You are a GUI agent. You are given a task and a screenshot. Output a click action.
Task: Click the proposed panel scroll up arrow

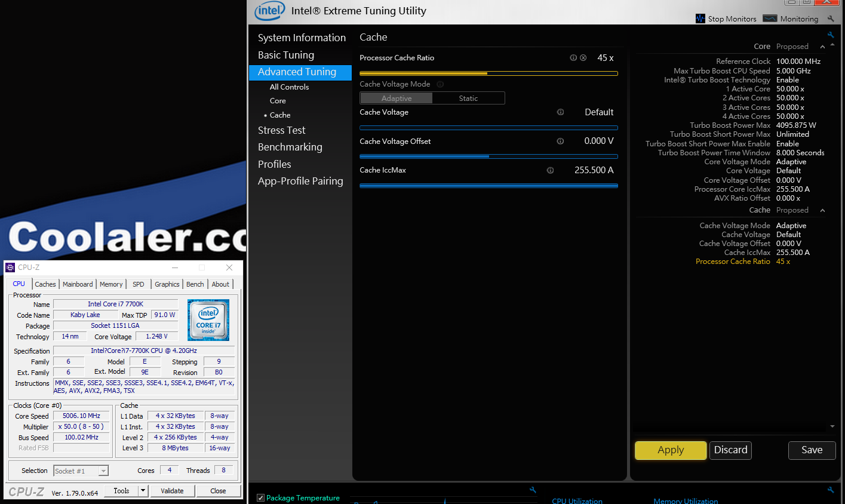tap(832, 45)
